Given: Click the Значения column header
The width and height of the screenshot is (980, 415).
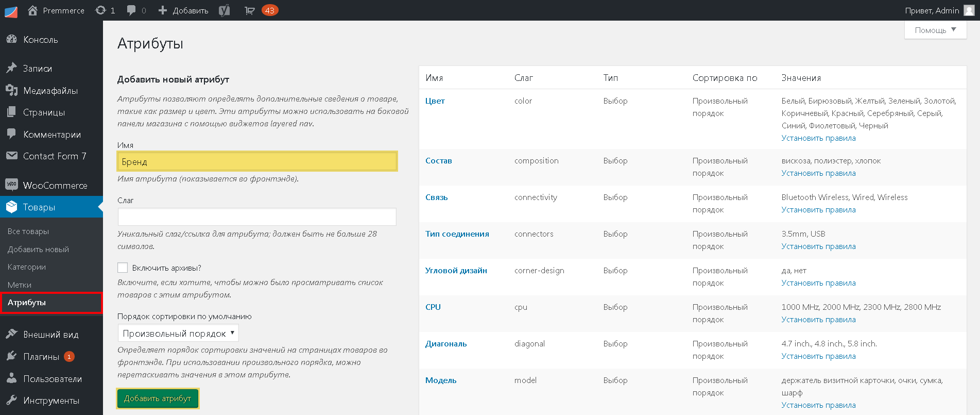Looking at the screenshot, I should pos(801,78).
